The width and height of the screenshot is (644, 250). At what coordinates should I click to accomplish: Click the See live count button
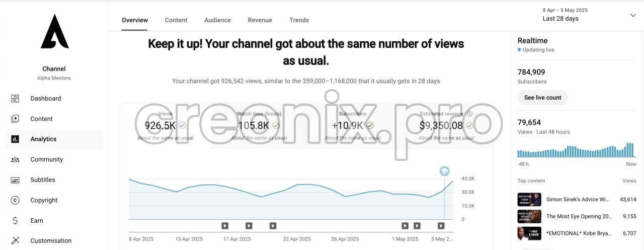tap(542, 98)
